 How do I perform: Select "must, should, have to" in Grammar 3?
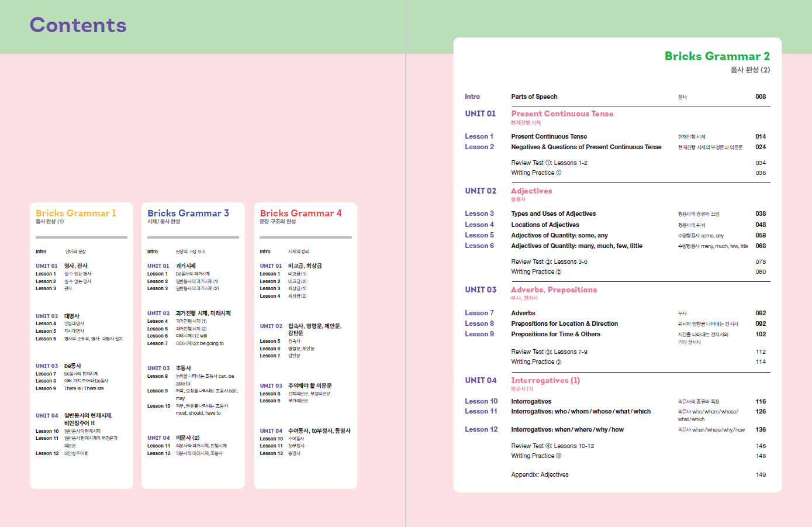click(x=198, y=413)
